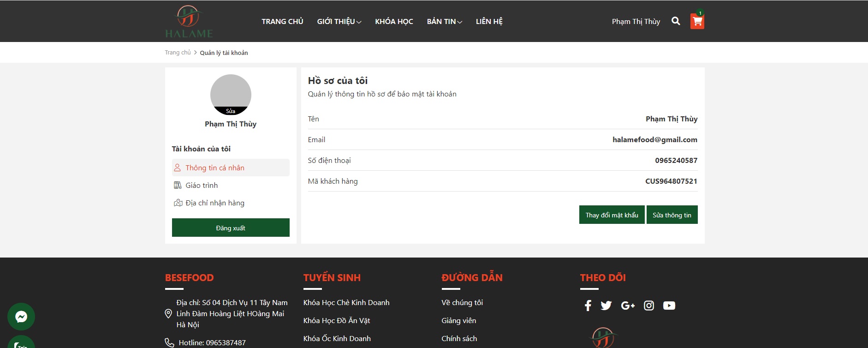
Task: Open the shopping cart icon
Action: [697, 21]
